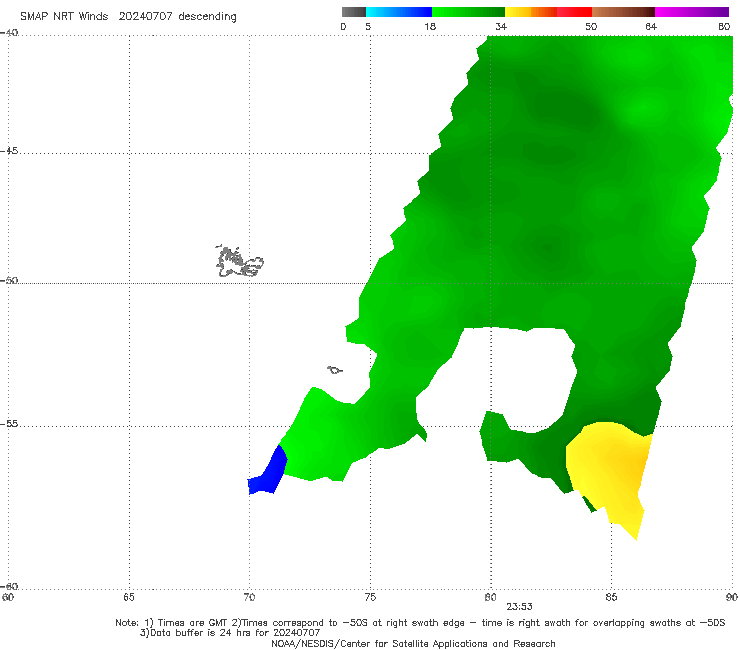Click the color bar label '5'
Image resolution: width=740 pixels, height=650 pixels.
368,26
